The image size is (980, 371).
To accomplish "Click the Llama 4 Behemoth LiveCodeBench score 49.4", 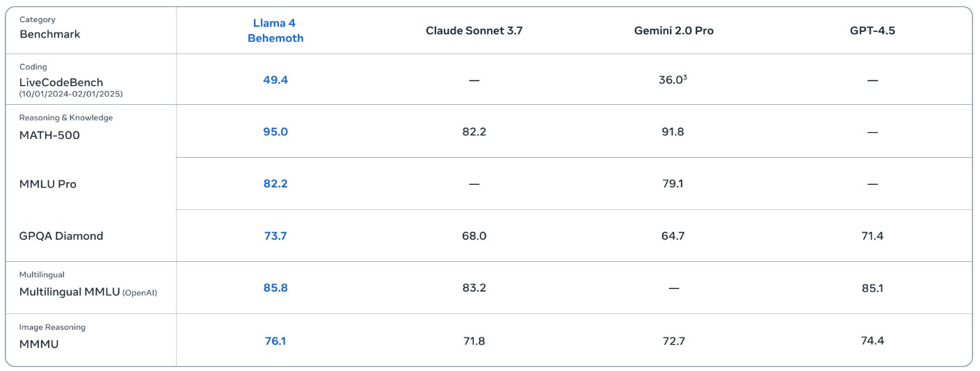I will coord(275,80).
